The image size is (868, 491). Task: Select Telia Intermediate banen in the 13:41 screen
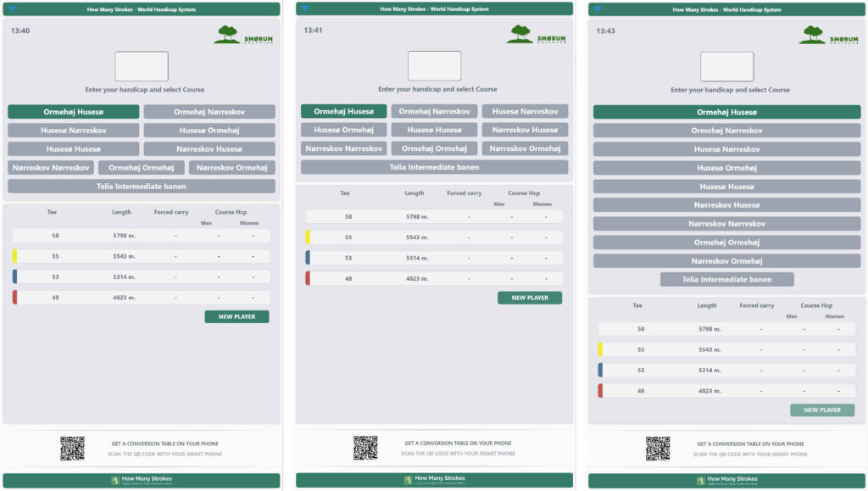point(435,167)
